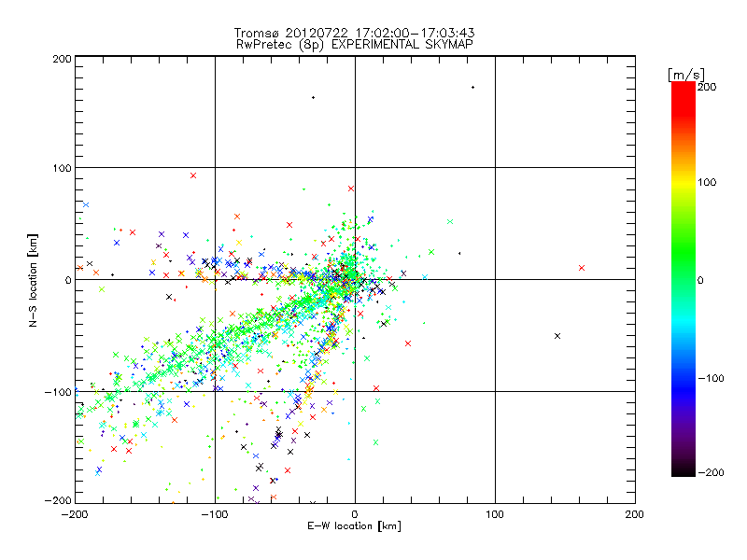Click the 'N-S location [km]' axis label
747x560 pixels.
tap(33, 281)
